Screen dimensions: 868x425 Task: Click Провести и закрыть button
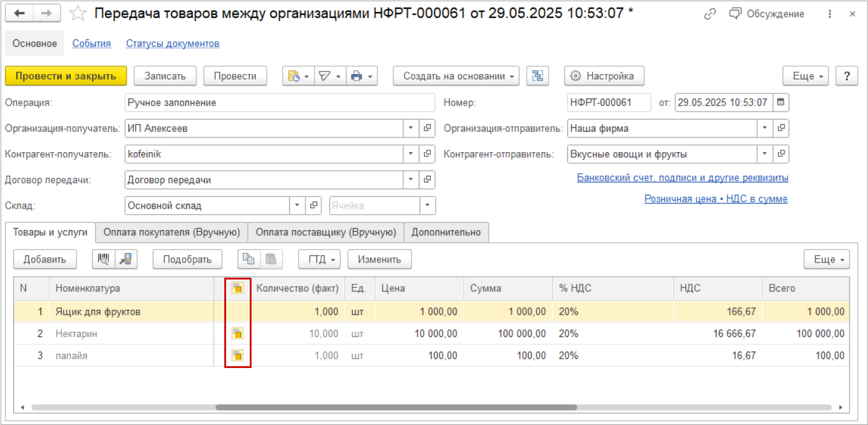click(65, 76)
